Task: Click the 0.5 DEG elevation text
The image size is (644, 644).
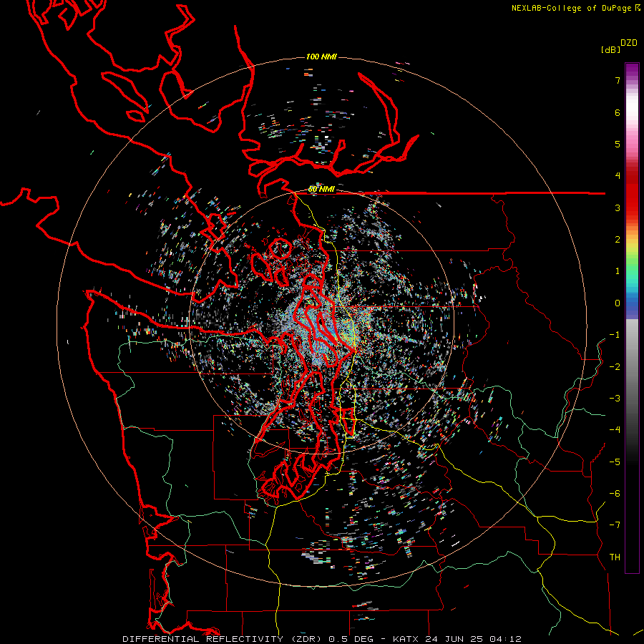Action: 351,639
